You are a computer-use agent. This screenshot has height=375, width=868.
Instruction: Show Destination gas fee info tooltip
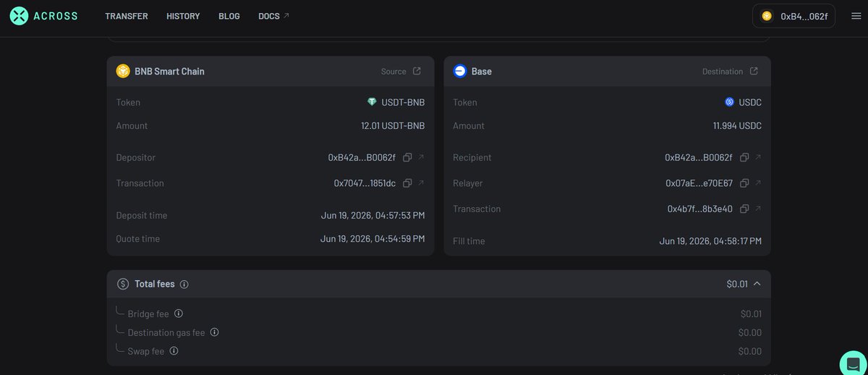pos(214,332)
